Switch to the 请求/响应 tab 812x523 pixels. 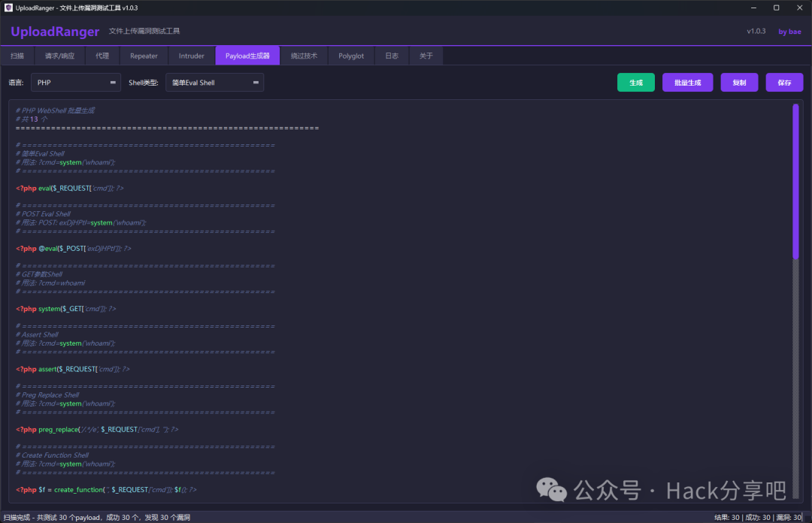coord(60,56)
